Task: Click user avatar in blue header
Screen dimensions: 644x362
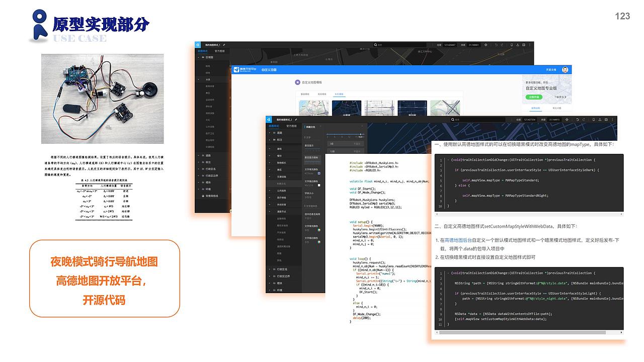Action: (x=565, y=69)
